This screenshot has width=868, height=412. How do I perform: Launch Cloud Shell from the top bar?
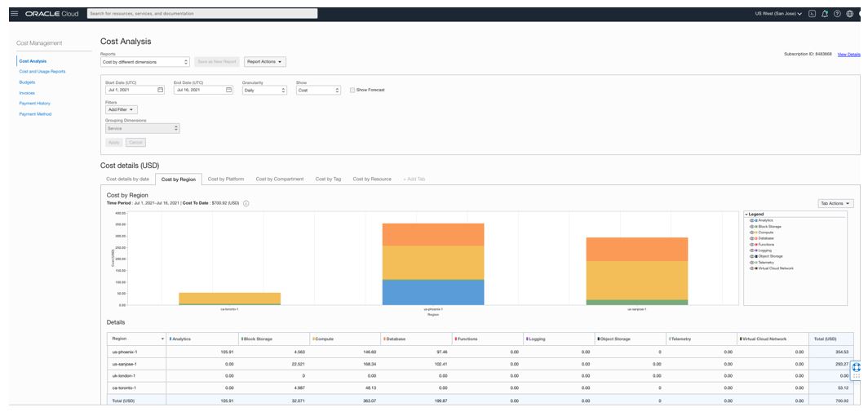tap(813, 14)
